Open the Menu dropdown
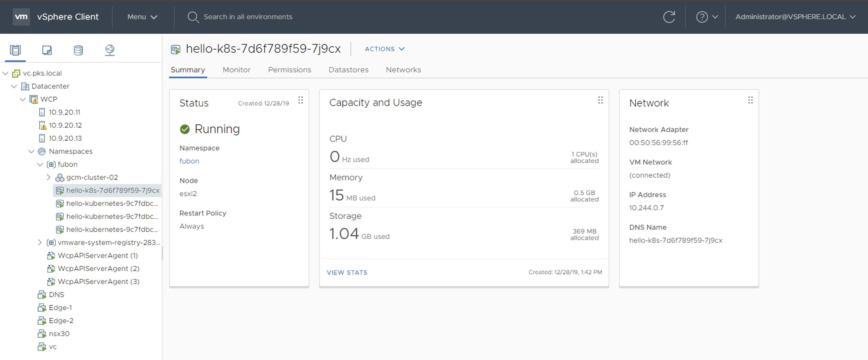 pos(142,17)
